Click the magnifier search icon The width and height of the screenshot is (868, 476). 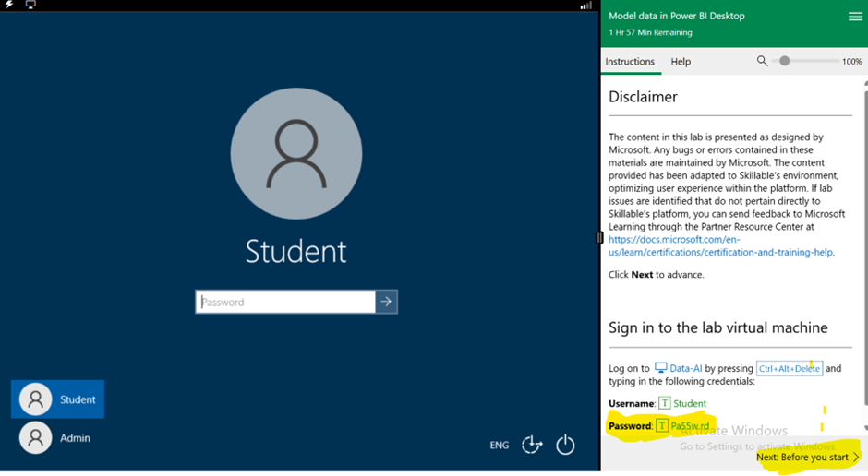pyautogui.click(x=762, y=61)
